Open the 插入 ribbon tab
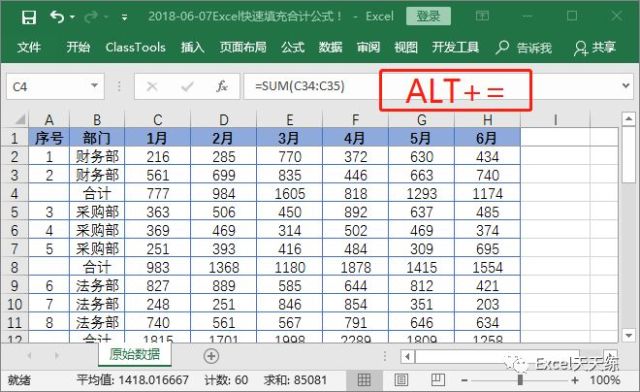The height and width of the screenshot is (392, 640). [x=193, y=47]
